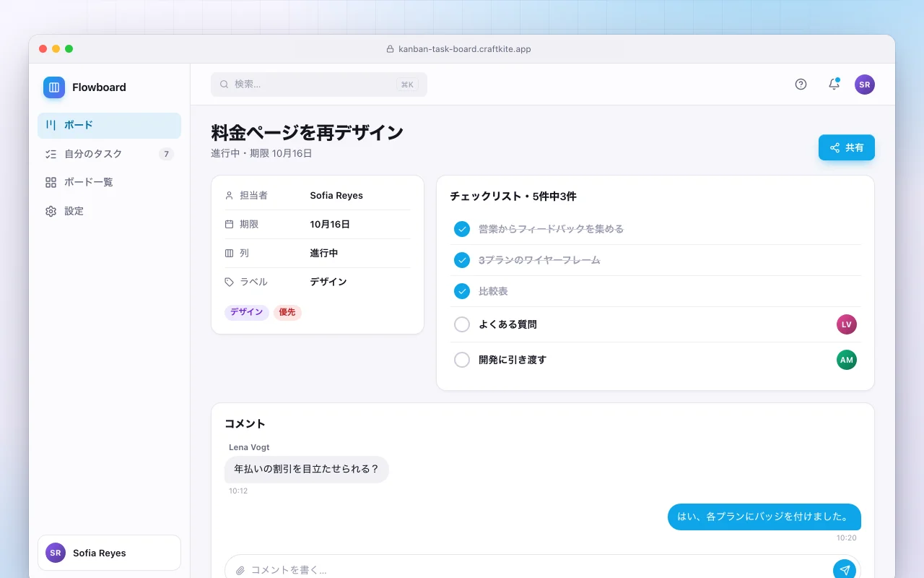Open ボード一覧 in sidebar
Image resolution: width=924 pixels, height=578 pixels.
109,183
